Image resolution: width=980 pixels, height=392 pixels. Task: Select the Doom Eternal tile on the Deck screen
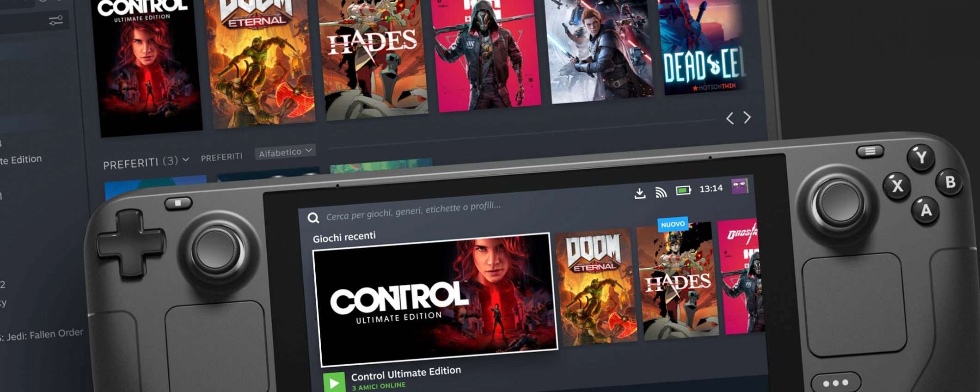coord(596,287)
